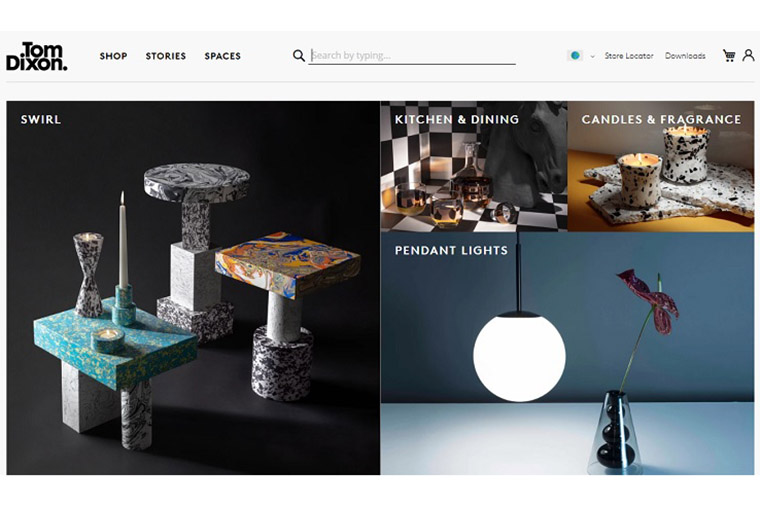Click the PENDANT LIGHTS heading text
This screenshot has height=506, width=760.
(x=451, y=251)
